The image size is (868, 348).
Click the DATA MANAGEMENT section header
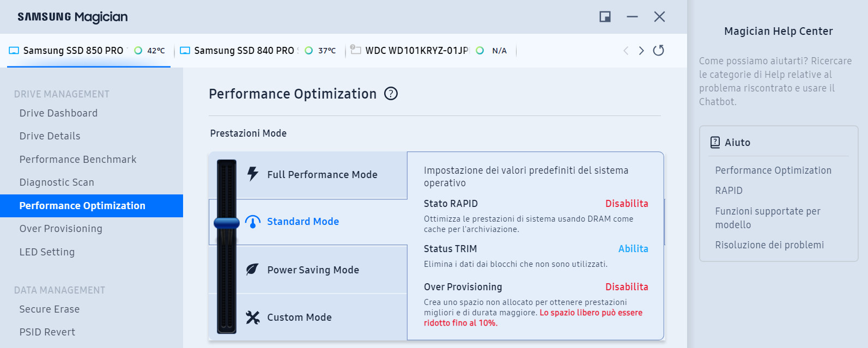tap(59, 290)
